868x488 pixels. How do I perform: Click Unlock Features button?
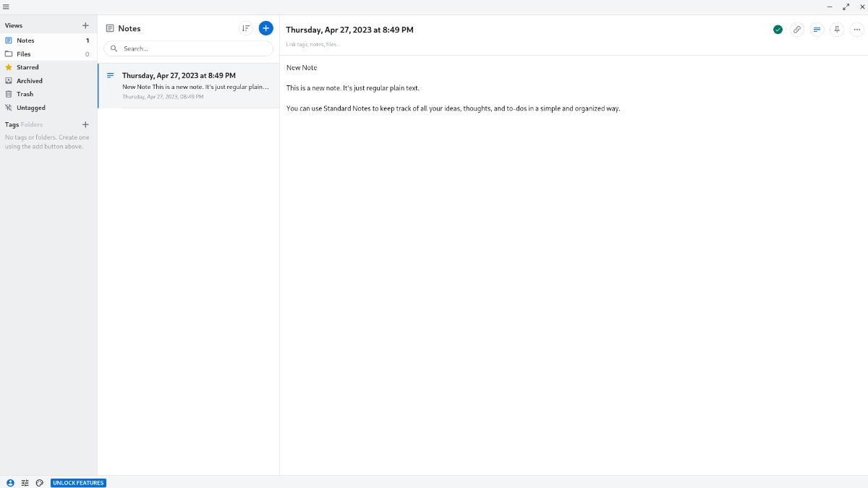(x=78, y=483)
